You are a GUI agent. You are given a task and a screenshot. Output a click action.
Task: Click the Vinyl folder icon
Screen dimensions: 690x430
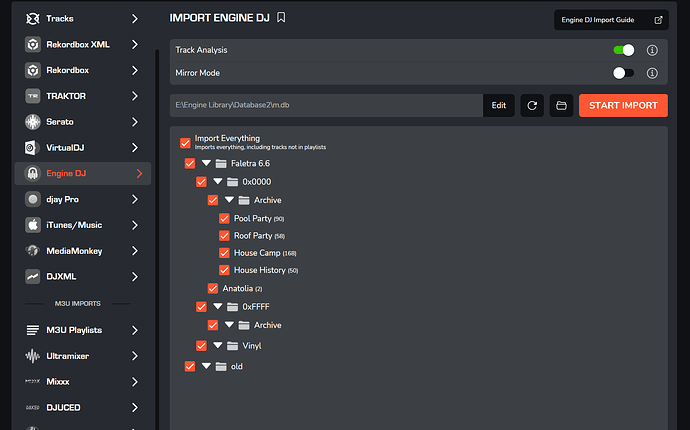[x=232, y=346]
